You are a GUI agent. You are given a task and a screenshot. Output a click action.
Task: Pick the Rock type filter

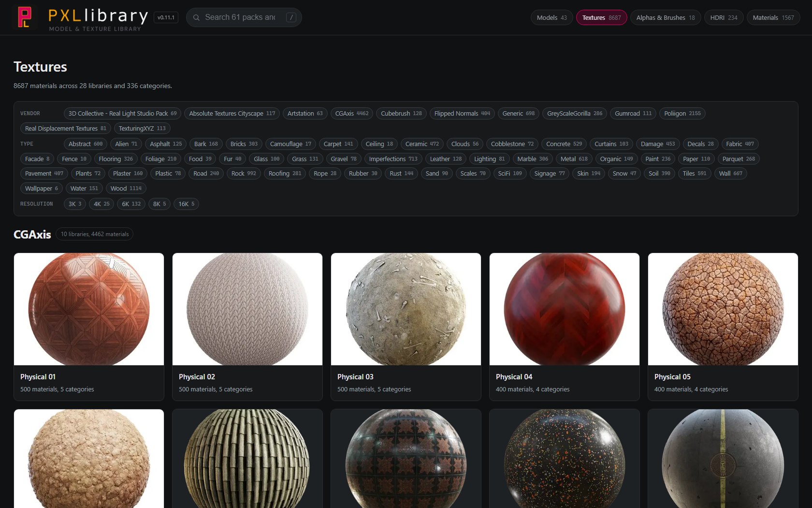pos(244,174)
